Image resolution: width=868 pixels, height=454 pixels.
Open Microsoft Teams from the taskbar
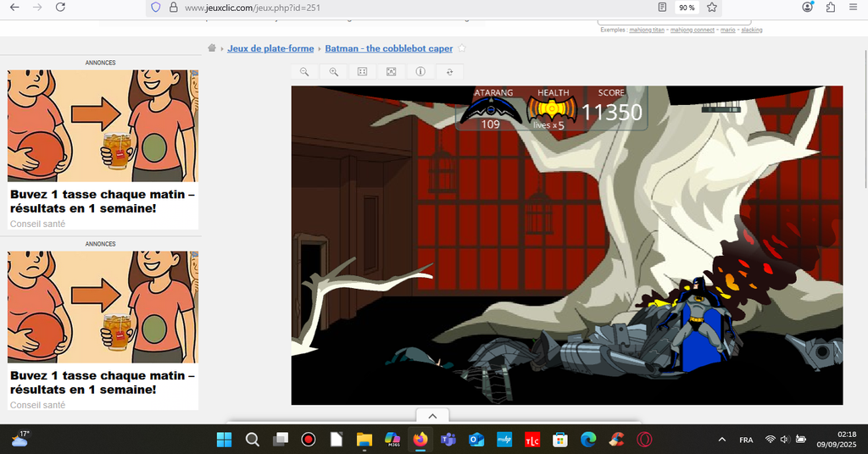[x=448, y=440]
